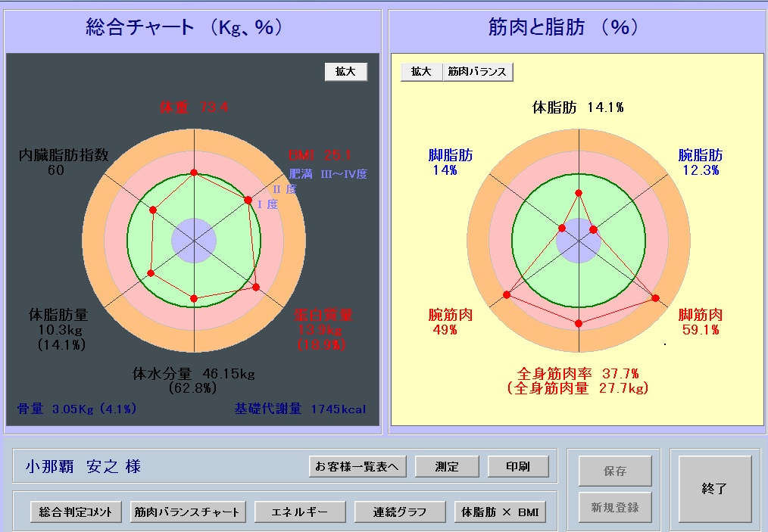The height and width of the screenshot is (532, 768).
Task: Open 筋肉バランス view above the fat chart
Action: pos(477,71)
